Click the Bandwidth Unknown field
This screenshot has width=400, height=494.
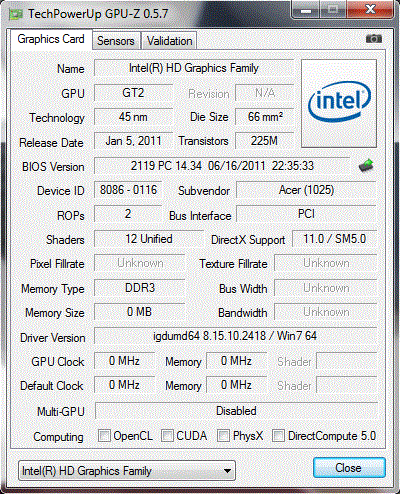point(326,312)
